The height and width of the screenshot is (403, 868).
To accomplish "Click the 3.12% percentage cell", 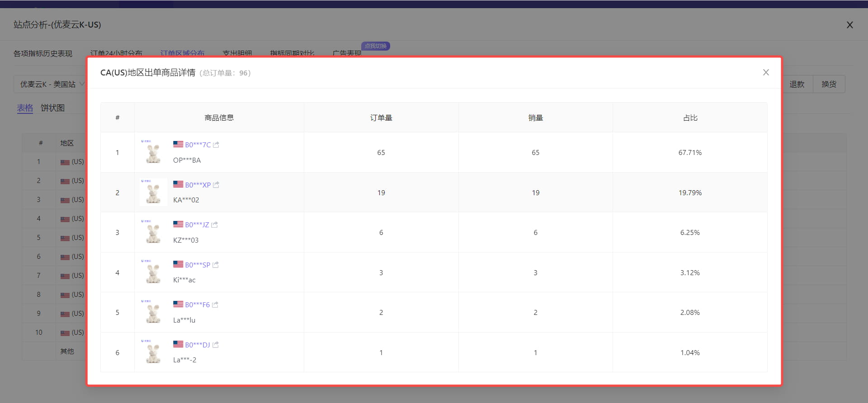I will (690, 273).
